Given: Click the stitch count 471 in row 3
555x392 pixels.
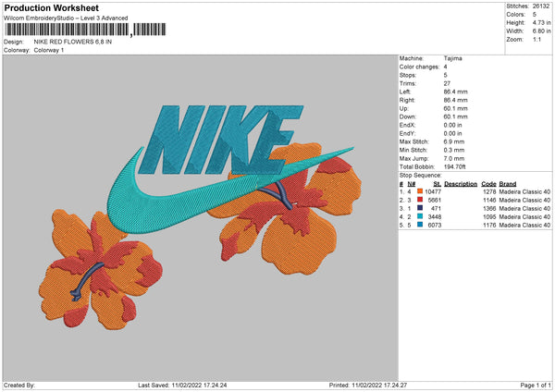Looking at the screenshot, I should (436, 208).
